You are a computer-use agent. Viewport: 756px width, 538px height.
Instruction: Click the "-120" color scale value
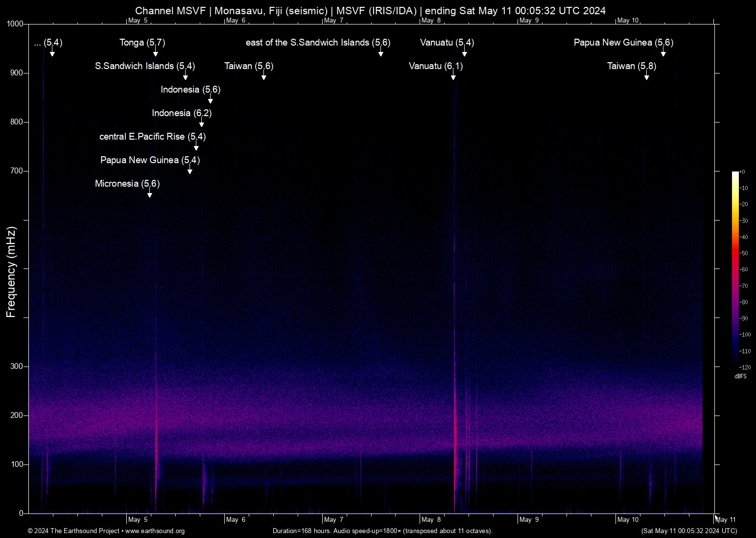(745, 367)
